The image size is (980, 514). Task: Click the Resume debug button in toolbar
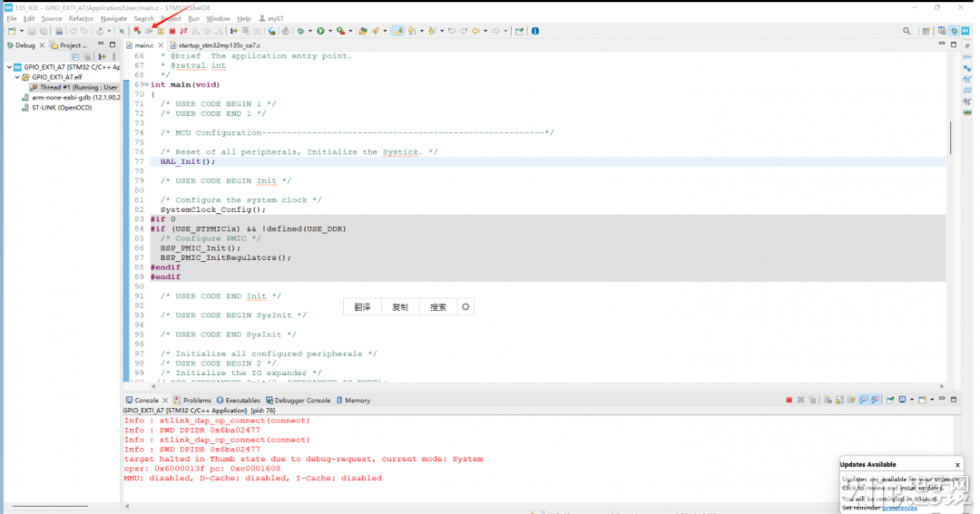(x=149, y=31)
